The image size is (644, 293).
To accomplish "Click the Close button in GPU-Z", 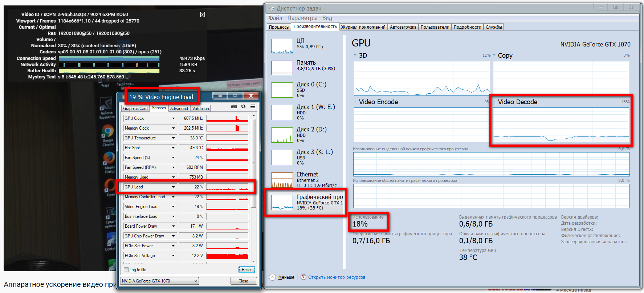I will tap(244, 281).
